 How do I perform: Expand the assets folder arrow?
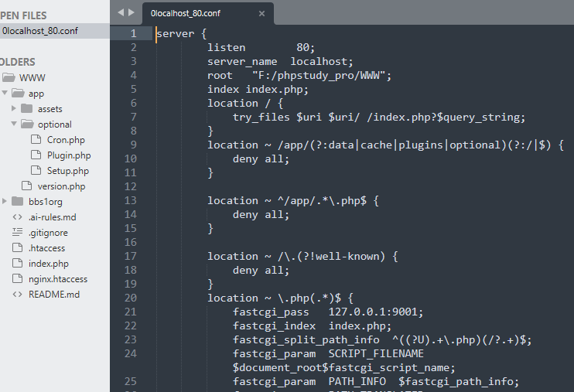point(14,108)
